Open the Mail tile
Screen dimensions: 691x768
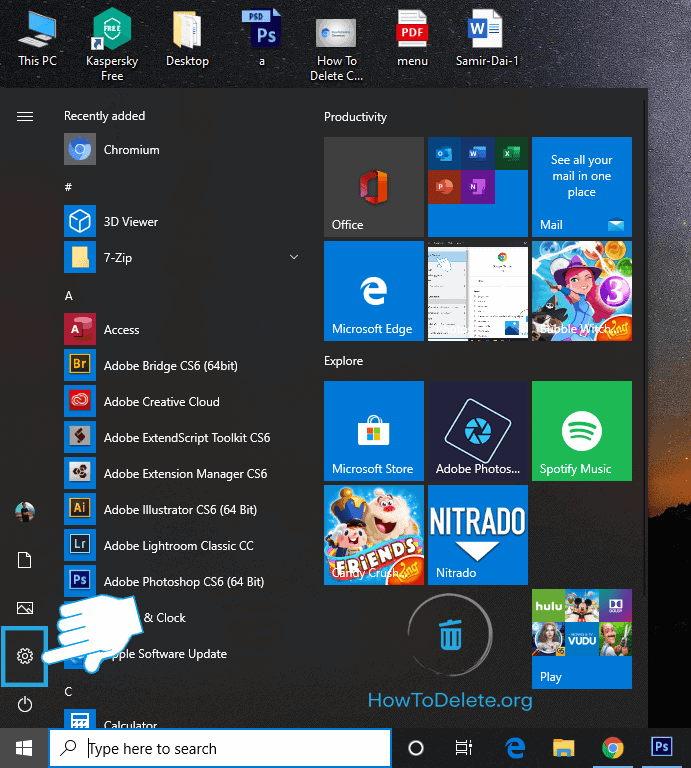(x=582, y=187)
